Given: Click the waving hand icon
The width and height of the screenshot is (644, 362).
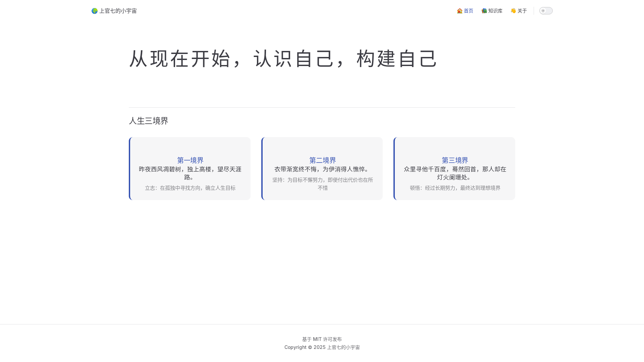Looking at the screenshot, I should click(x=513, y=11).
